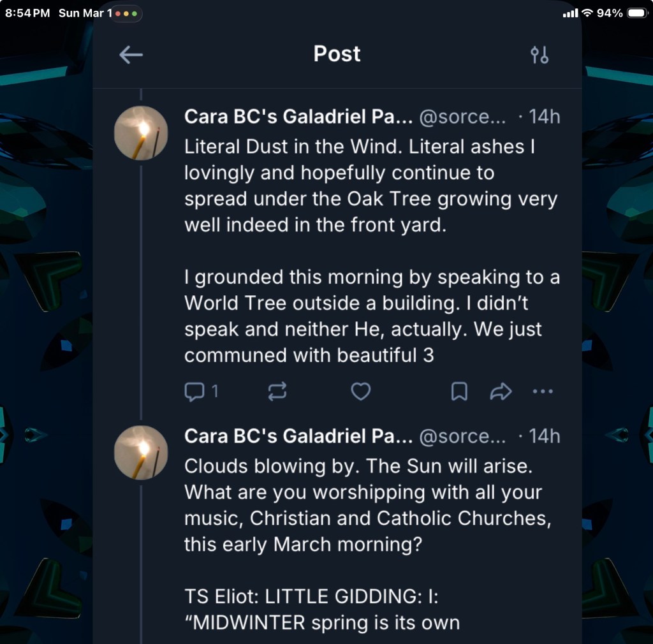Viewport: 653px width, 644px height.
Task: Open the second post's author display name
Action: coord(298,437)
